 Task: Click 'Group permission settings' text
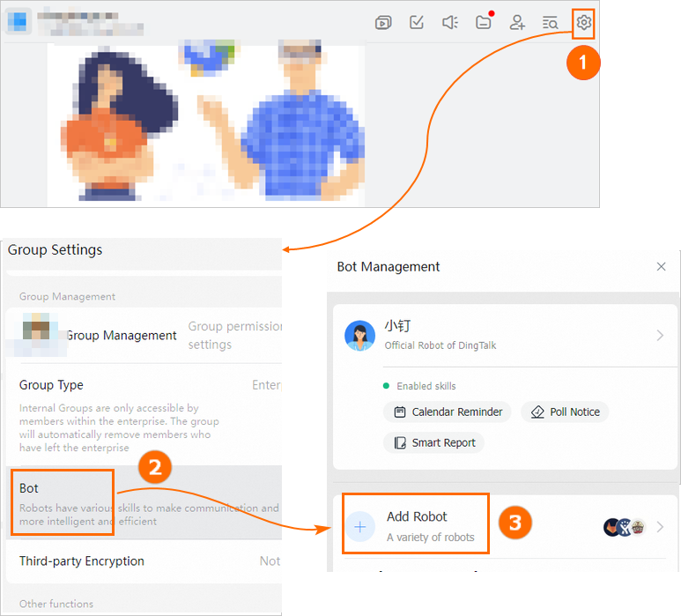point(235,336)
